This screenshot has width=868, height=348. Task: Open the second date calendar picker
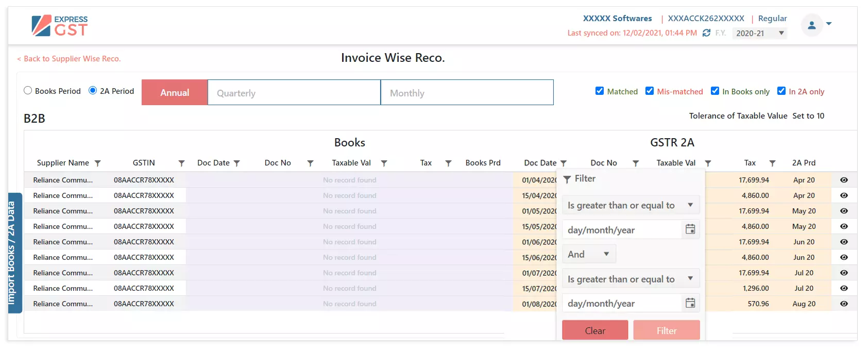[x=690, y=303]
